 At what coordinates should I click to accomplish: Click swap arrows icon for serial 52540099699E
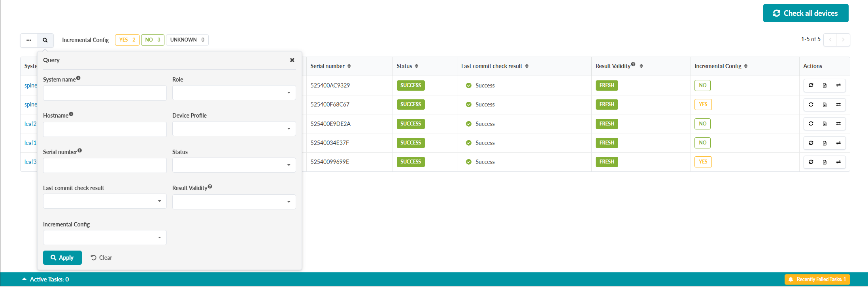point(838,162)
